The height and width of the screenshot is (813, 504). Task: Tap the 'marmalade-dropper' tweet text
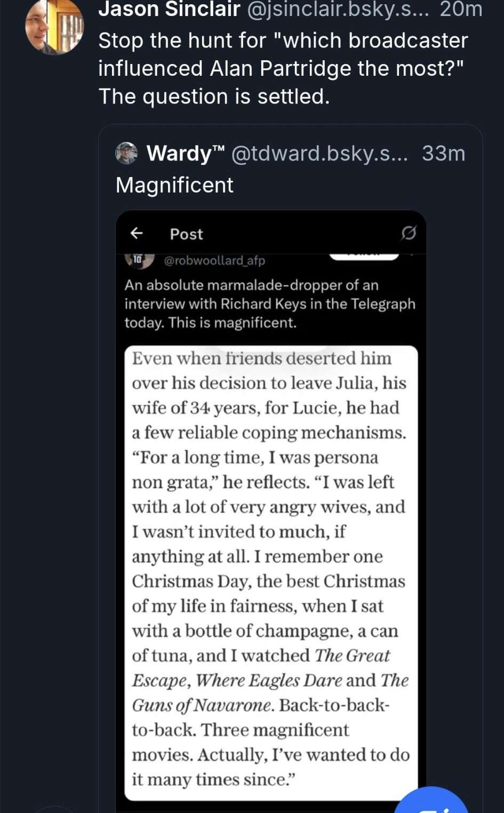click(x=270, y=304)
